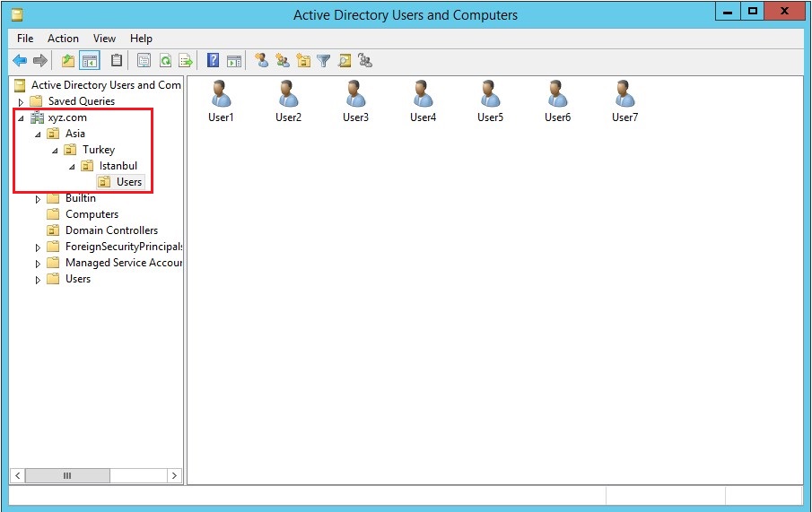Create new organizational unit toolbar icon

tap(303, 60)
